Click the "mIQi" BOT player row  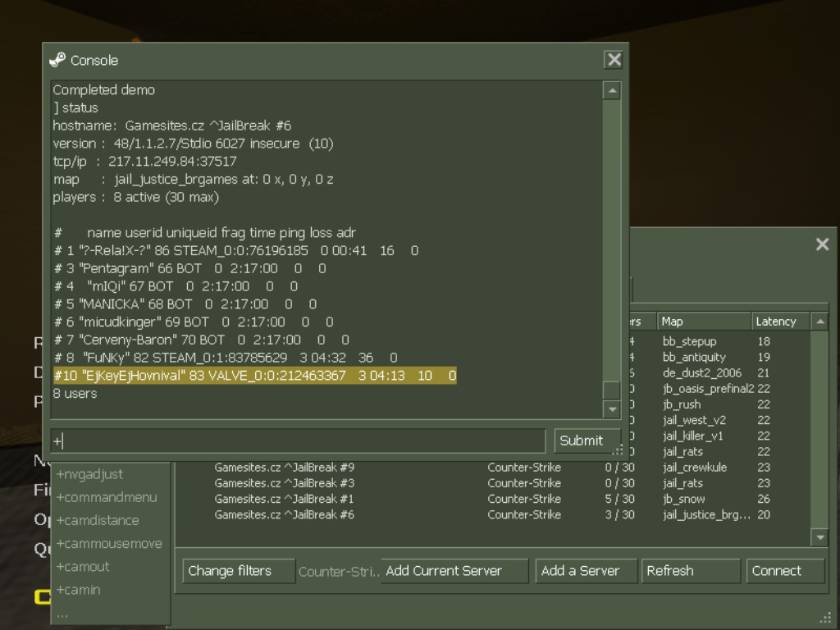click(176, 286)
